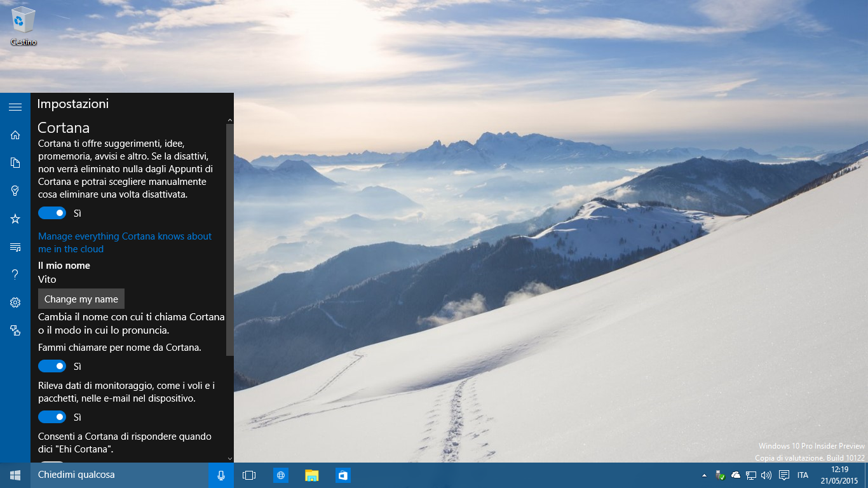Screen dimensions: 868x488
Task: Open the OneDrive tray icon
Action: (x=736, y=475)
